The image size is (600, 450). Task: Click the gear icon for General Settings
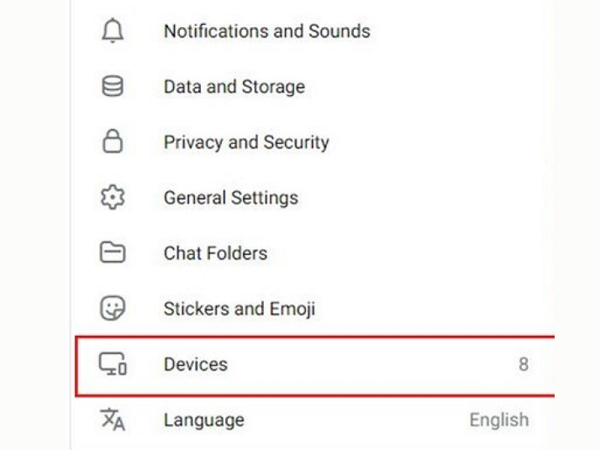(112, 198)
